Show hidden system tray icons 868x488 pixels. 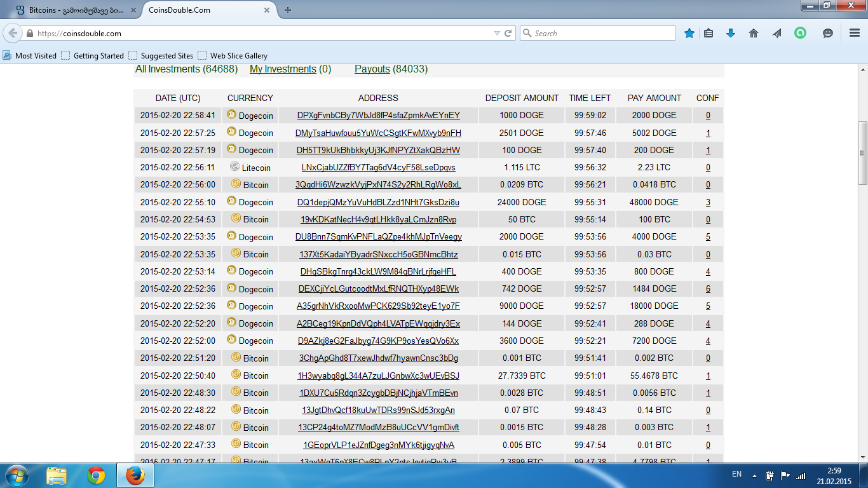[754, 475]
